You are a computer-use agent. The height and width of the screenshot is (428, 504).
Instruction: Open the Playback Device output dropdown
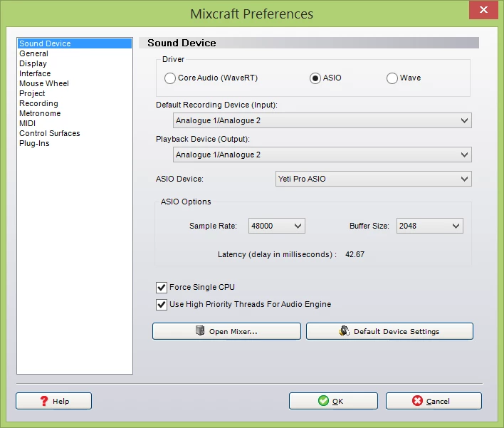pyautogui.click(x=322, y=155)
